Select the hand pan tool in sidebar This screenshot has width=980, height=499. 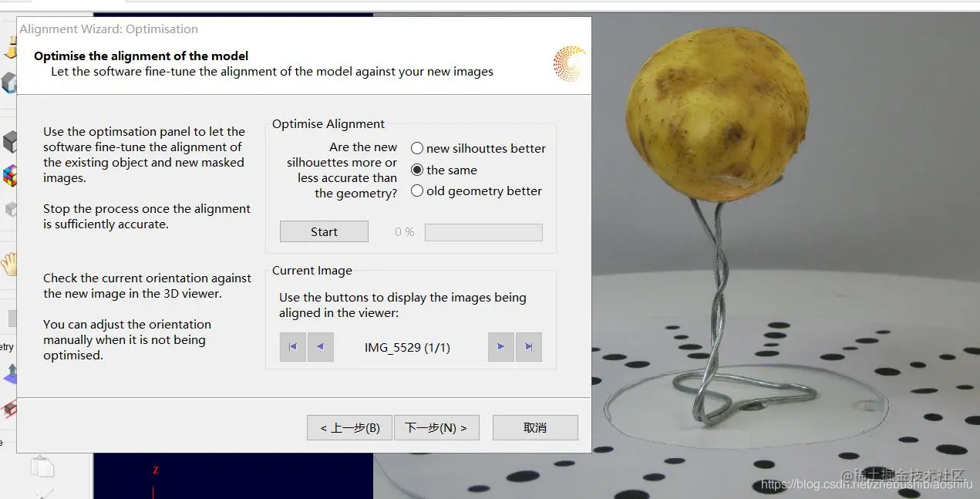8,265
